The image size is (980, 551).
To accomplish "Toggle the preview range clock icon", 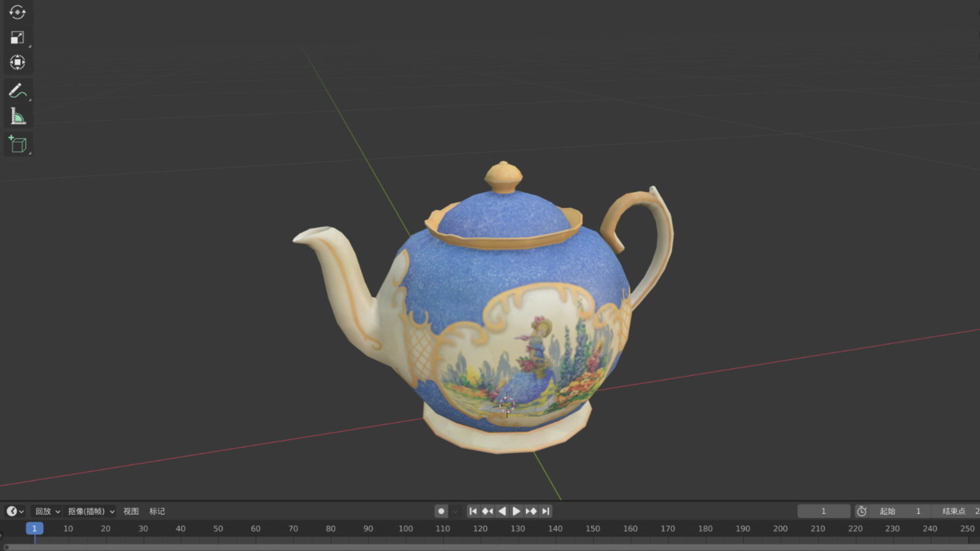I will (x=862, y=511).
